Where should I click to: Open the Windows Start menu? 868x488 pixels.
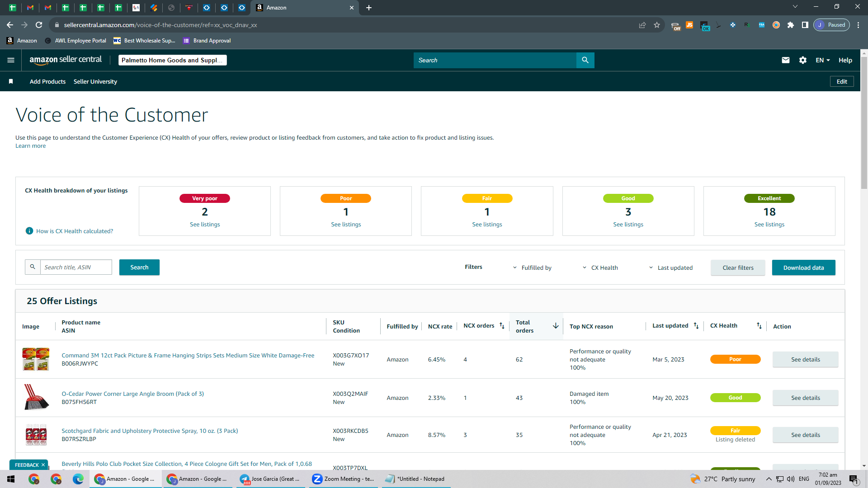[11, 479]
